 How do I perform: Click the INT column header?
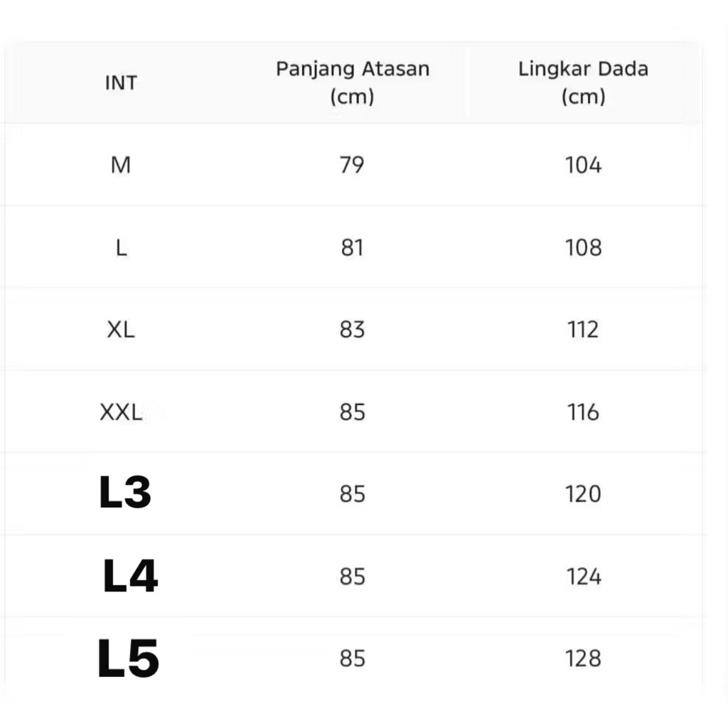coord(121,82)
